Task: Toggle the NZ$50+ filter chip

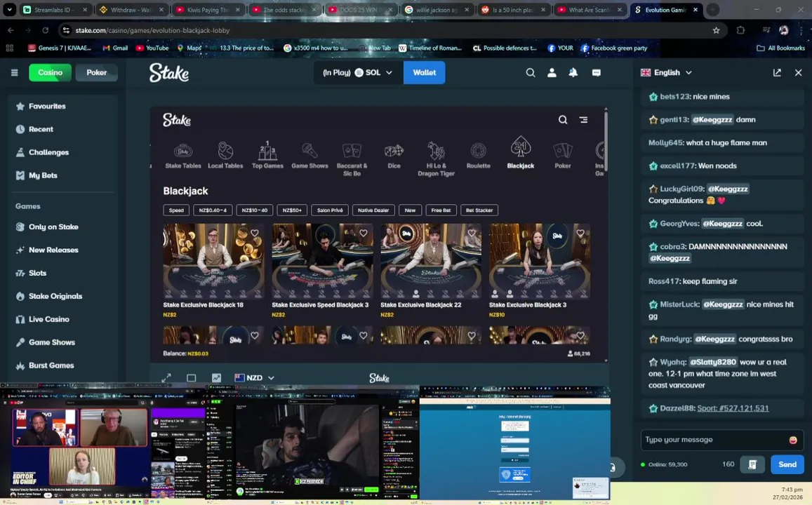Action: (292, 210)
